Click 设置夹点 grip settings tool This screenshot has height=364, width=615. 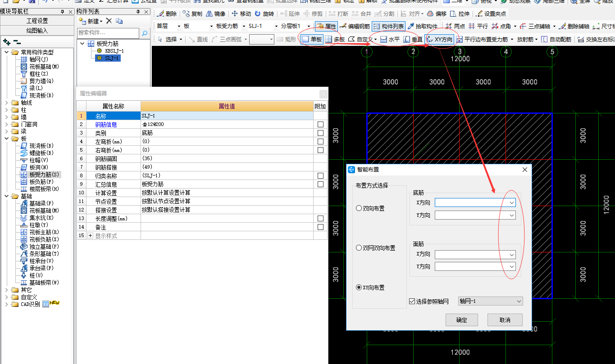(x=491, y=14)
